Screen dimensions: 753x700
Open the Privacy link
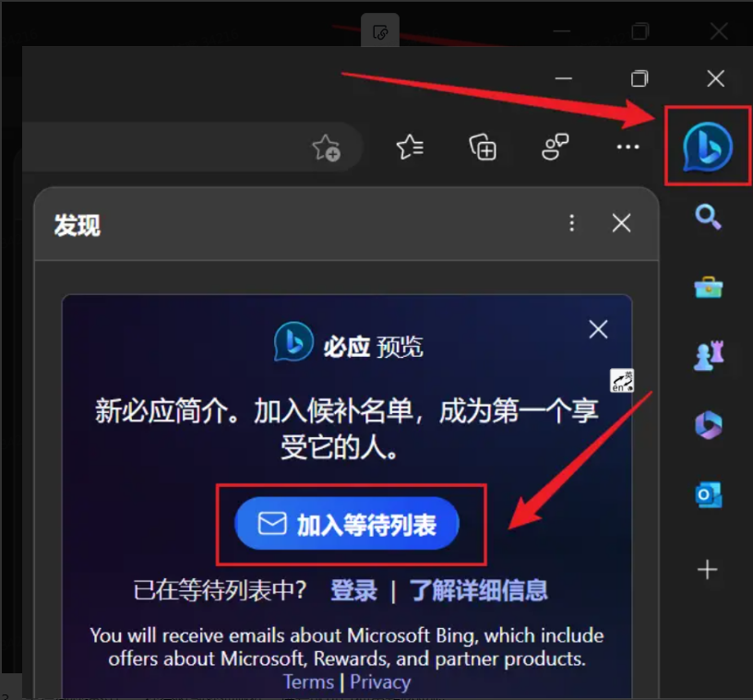380,682
